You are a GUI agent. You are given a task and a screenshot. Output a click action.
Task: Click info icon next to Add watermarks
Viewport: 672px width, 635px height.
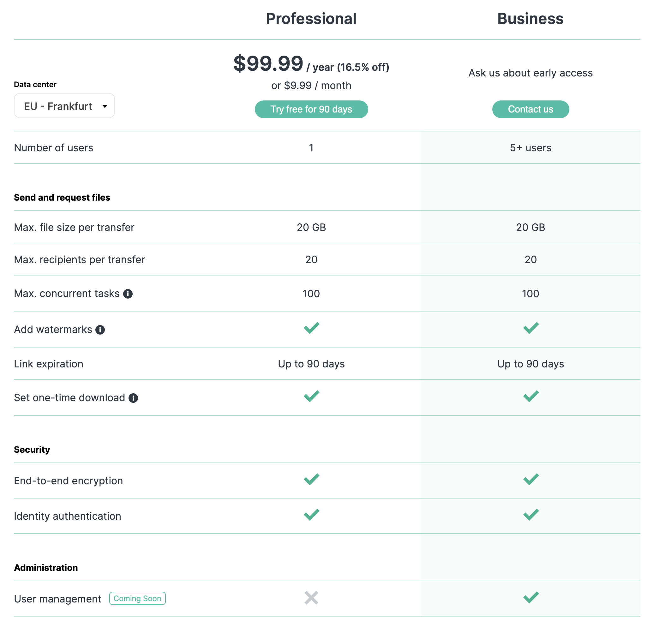[100, 330]
